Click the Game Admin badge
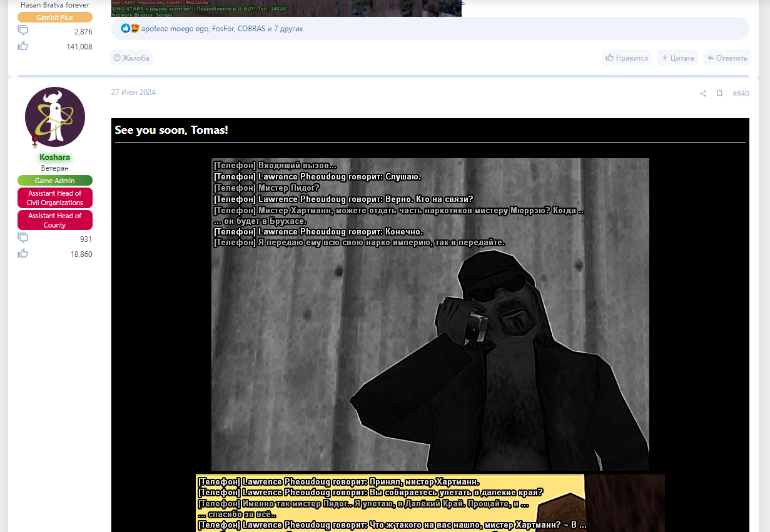 [55, 181]
